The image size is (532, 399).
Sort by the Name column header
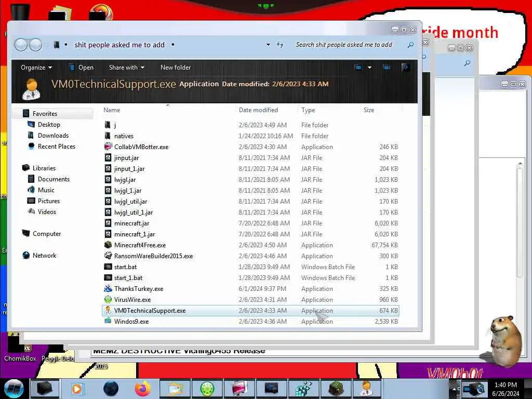point(112,110)
